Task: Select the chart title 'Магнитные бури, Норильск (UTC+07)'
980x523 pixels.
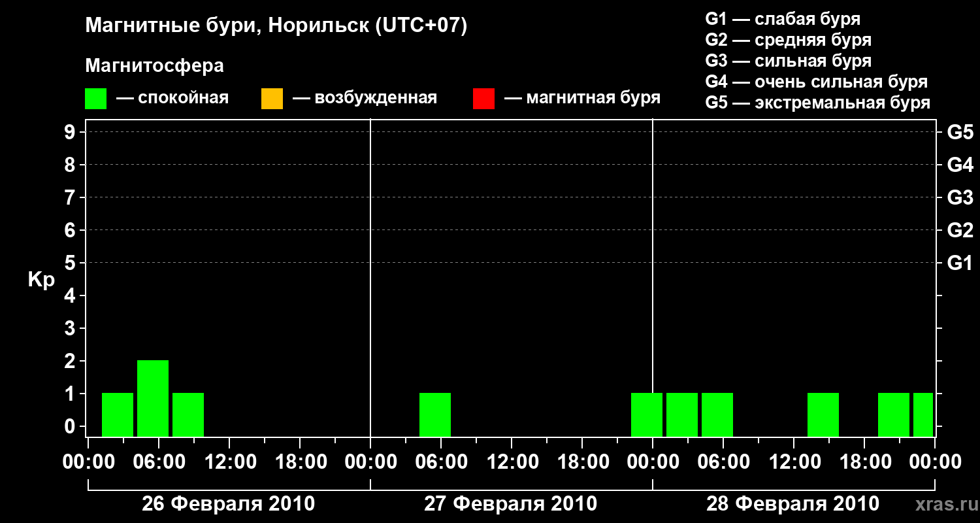Action: tap(276, 27)
